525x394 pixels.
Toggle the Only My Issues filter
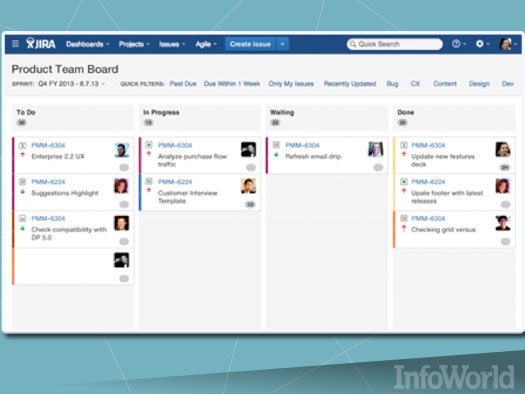291,84
